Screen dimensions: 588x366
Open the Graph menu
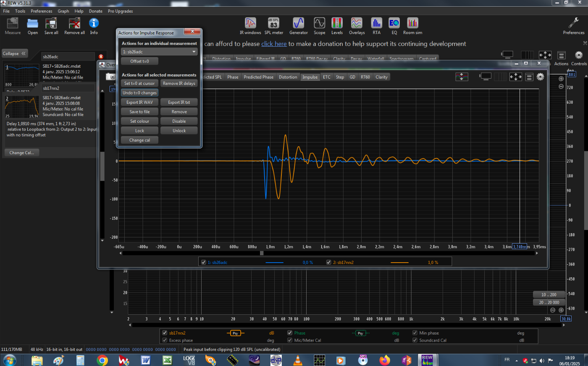[x=63, y=11]
